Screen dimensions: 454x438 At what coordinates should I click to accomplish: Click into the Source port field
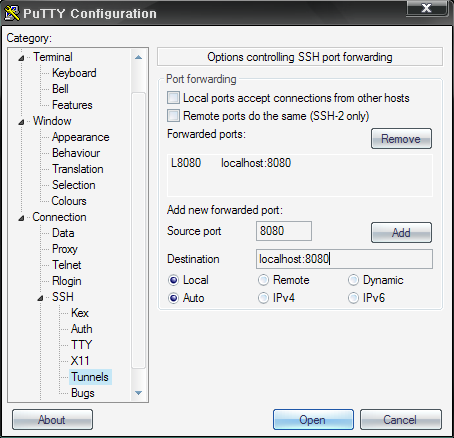[284, 231]
